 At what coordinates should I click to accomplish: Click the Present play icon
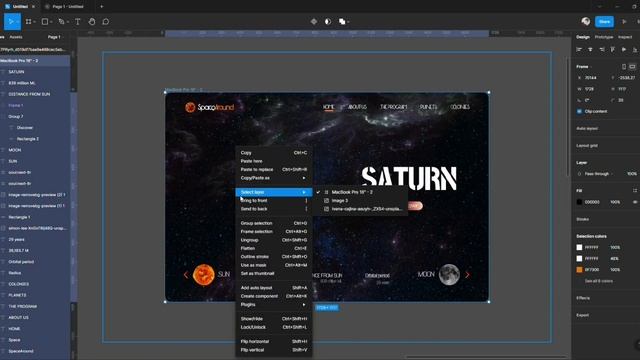coord(624,22)
